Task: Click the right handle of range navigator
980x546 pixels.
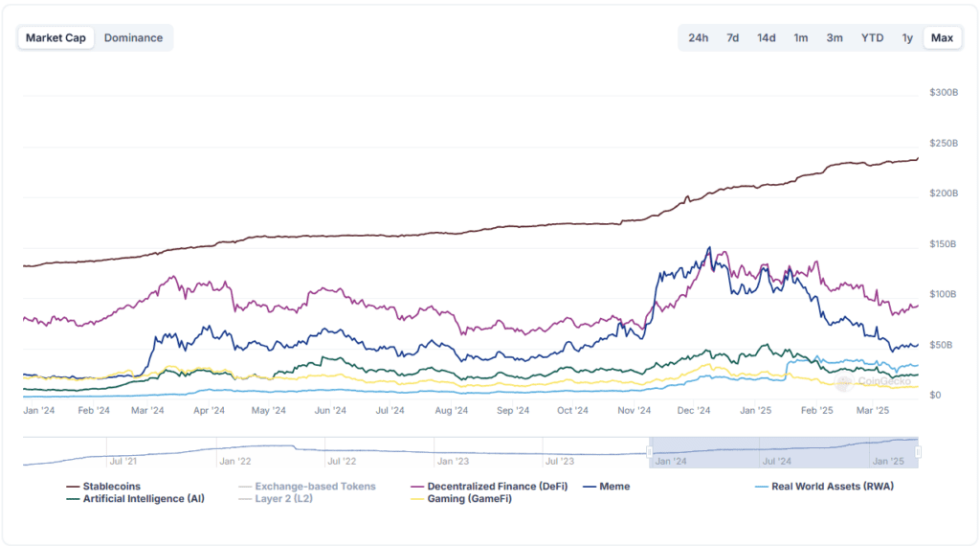Action: point(918,451)
